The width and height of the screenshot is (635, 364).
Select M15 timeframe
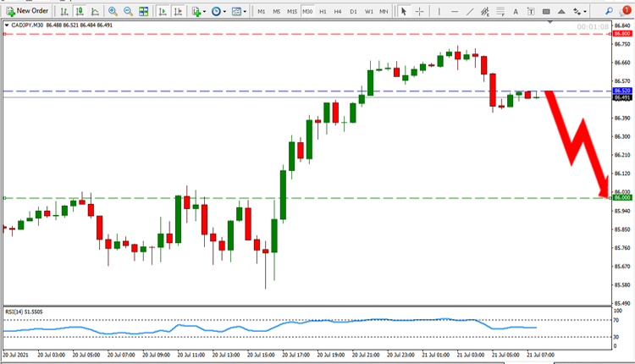pyautogui.click(x=292, y=11)
